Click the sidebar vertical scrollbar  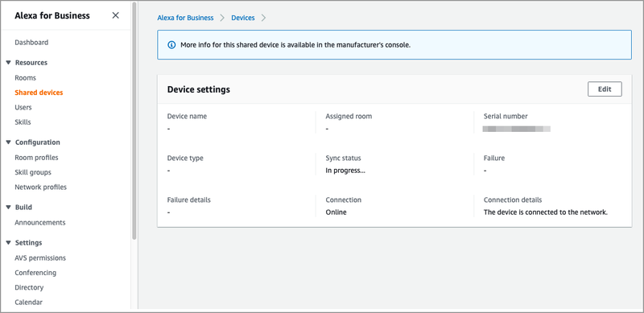134,121
